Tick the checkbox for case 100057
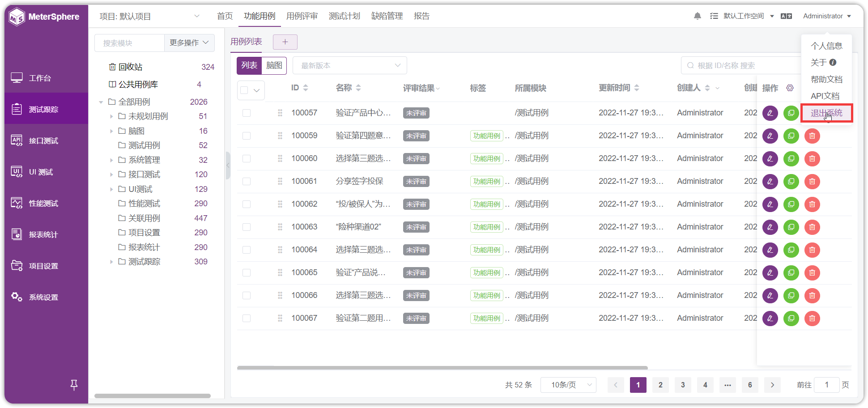The image size is (868, 408). (247, 113)
